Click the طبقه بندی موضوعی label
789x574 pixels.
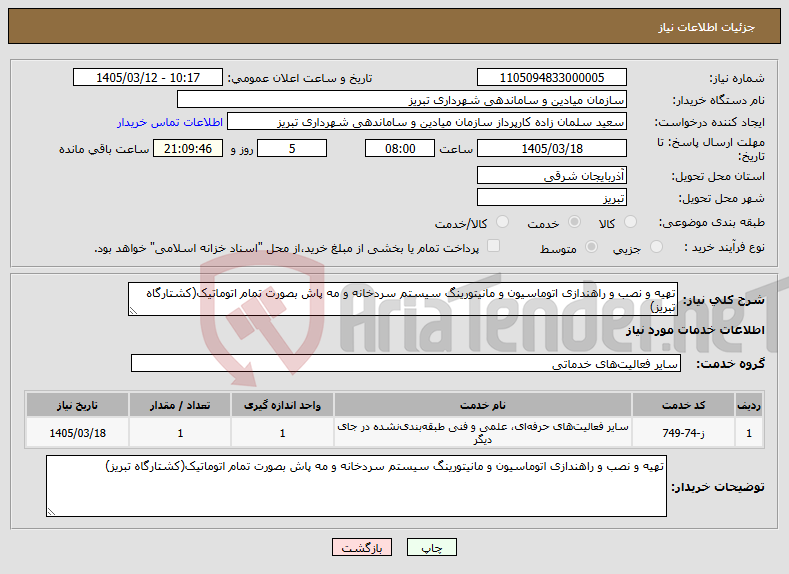[712, 222]
